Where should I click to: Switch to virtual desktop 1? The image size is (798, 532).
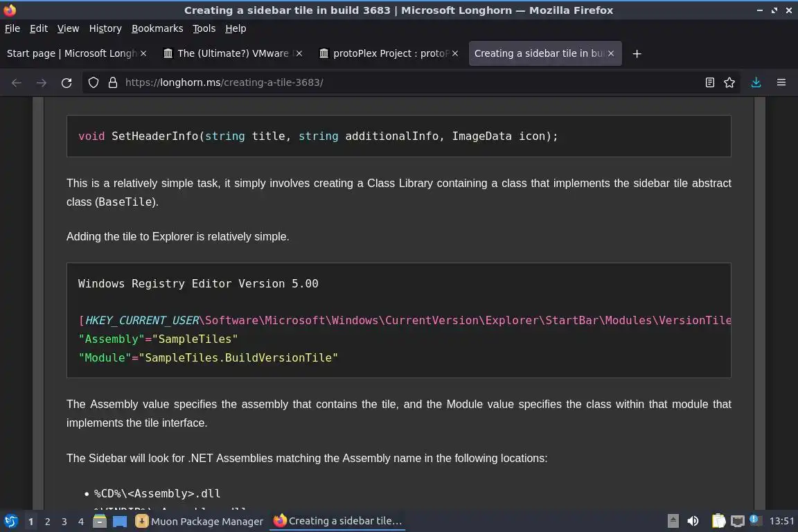pyautogui.click(x=31, y=522)
